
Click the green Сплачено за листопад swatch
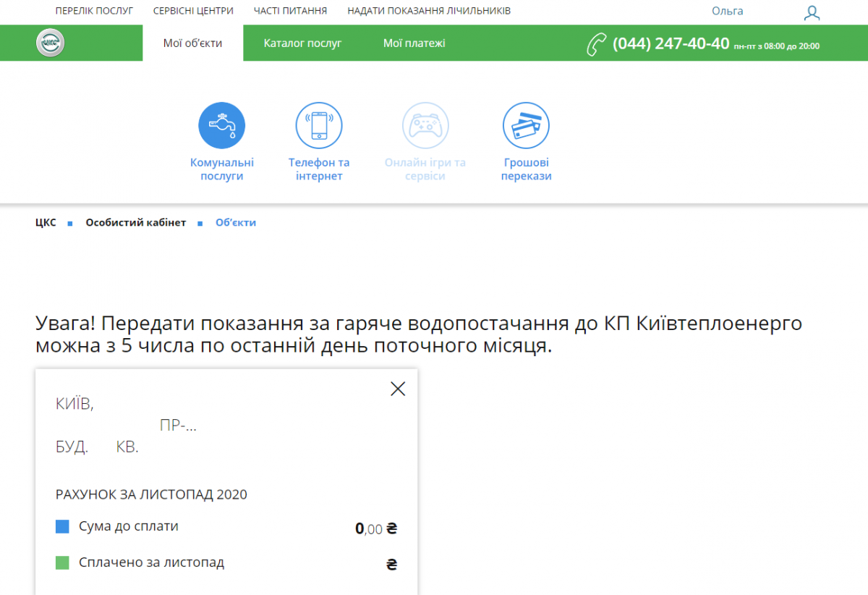click(x=62, y=562)
